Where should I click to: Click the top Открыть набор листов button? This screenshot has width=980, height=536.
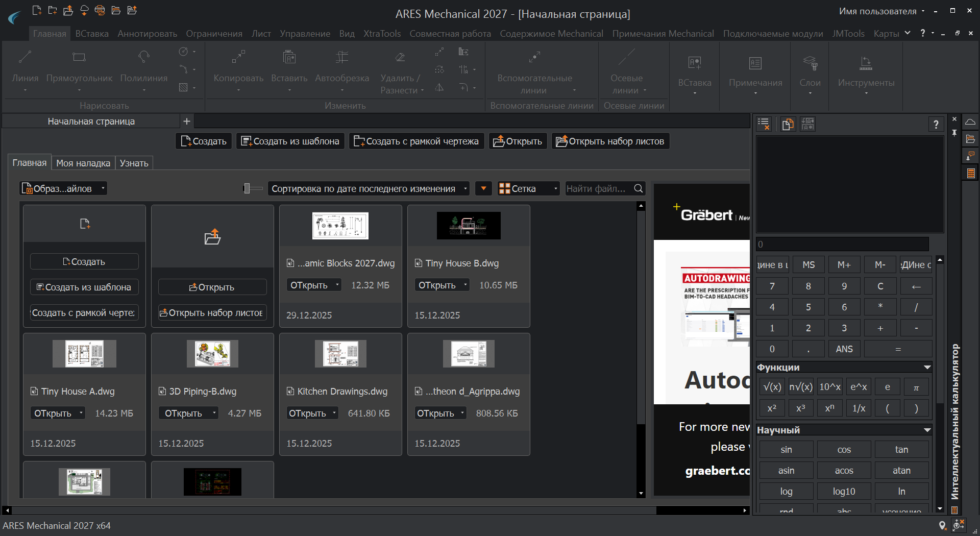(610, 141)
